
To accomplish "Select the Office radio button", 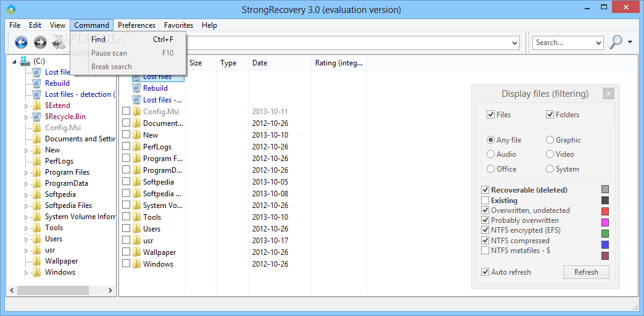I will 490,169.
